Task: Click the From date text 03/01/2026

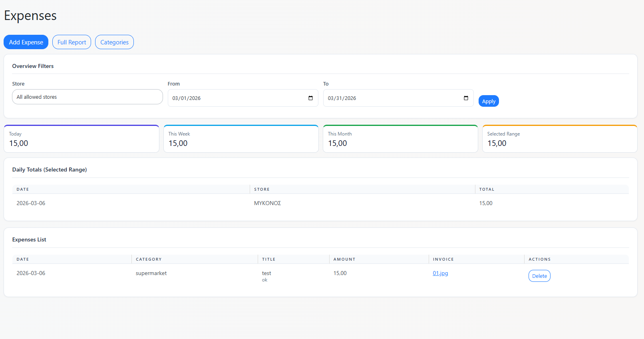Action: [x=187, y=98]
